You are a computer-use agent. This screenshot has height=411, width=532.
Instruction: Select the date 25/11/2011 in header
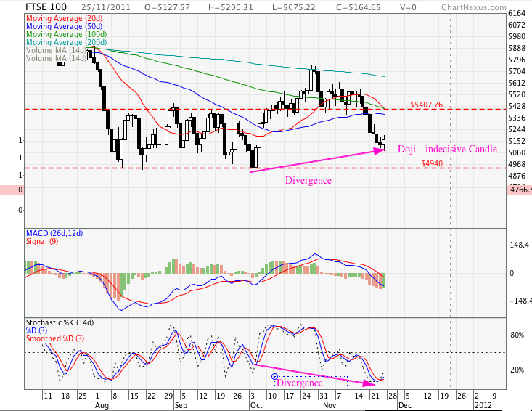click(105, 7)
